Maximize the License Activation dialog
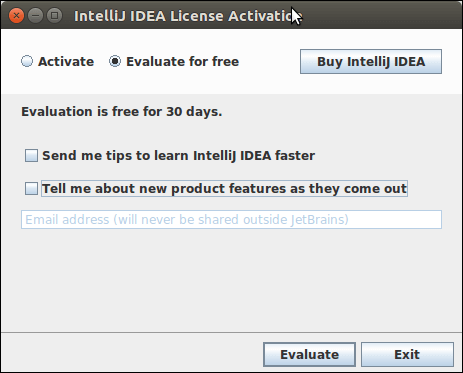 pyautogui.click(x=54, y=16)
